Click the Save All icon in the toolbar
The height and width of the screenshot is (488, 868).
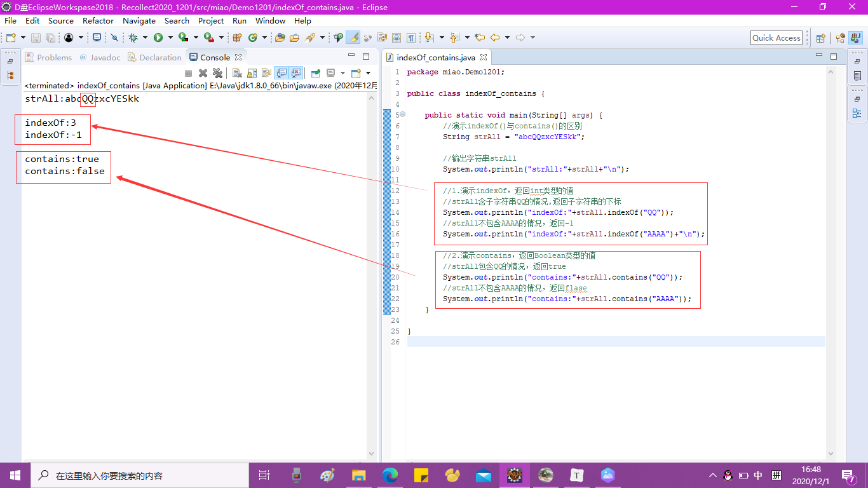(50, 37)
